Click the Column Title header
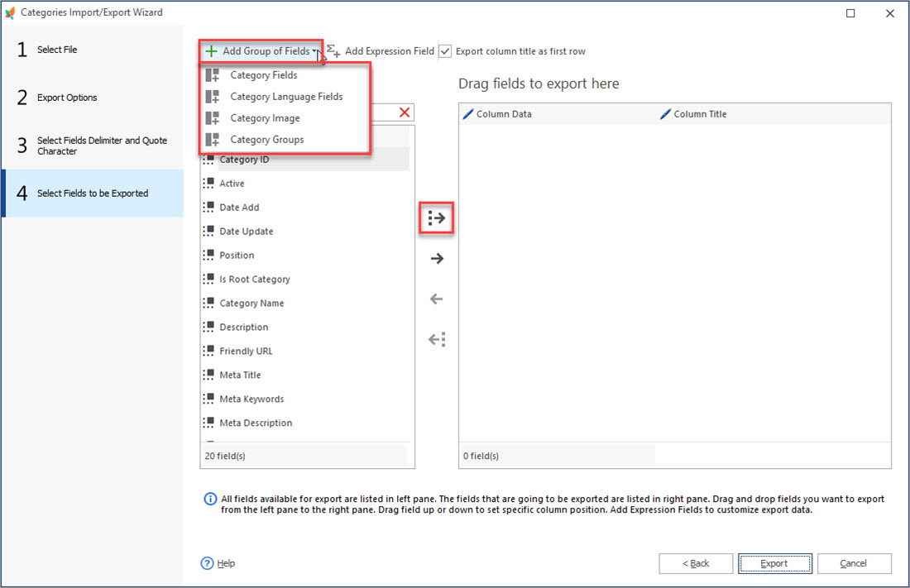The height and width of the screenshot is (588, 910). [773, 114]
